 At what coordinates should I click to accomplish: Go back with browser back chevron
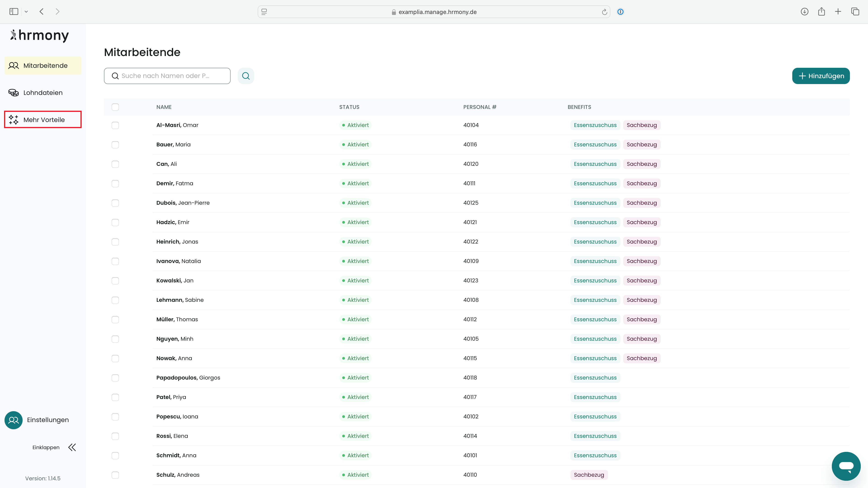point(41,12)
